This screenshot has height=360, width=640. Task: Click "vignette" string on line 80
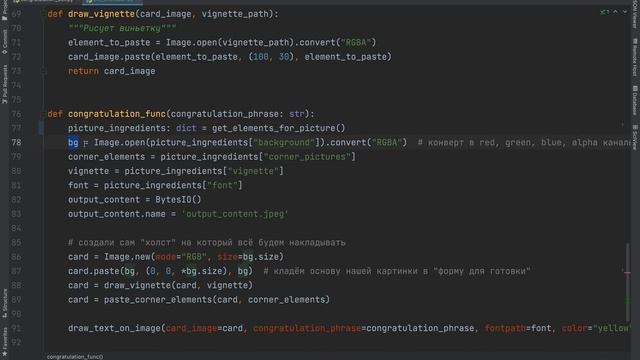click(x=253, y=171)
